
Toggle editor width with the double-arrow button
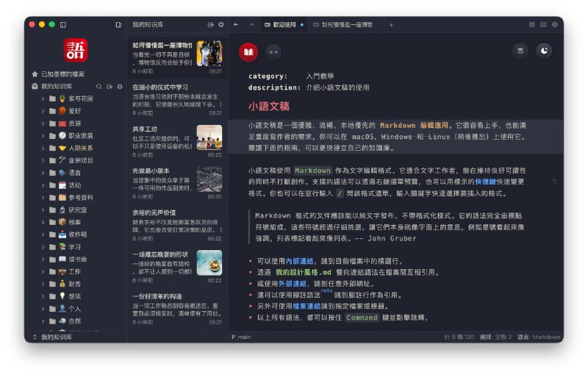[x=273, y=52]
